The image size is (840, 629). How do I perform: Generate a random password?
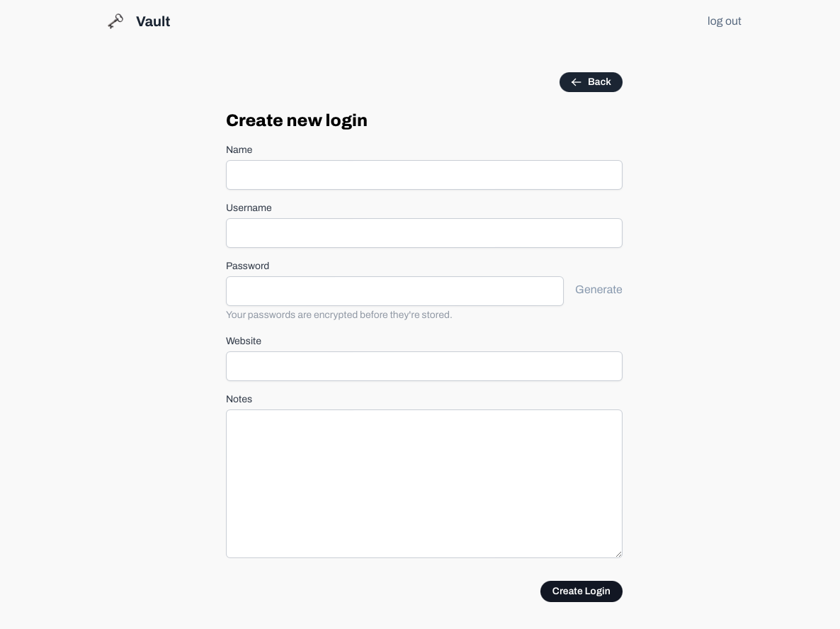click(598, 290)
